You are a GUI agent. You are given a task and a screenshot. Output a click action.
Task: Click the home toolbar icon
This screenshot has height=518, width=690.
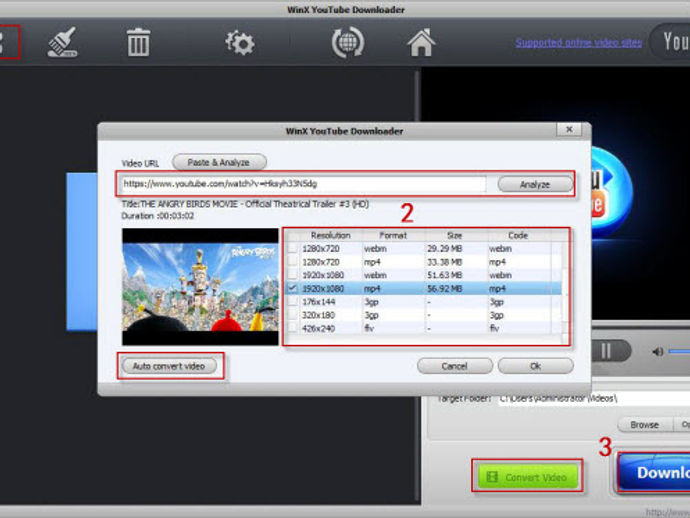tap(421, 42)
